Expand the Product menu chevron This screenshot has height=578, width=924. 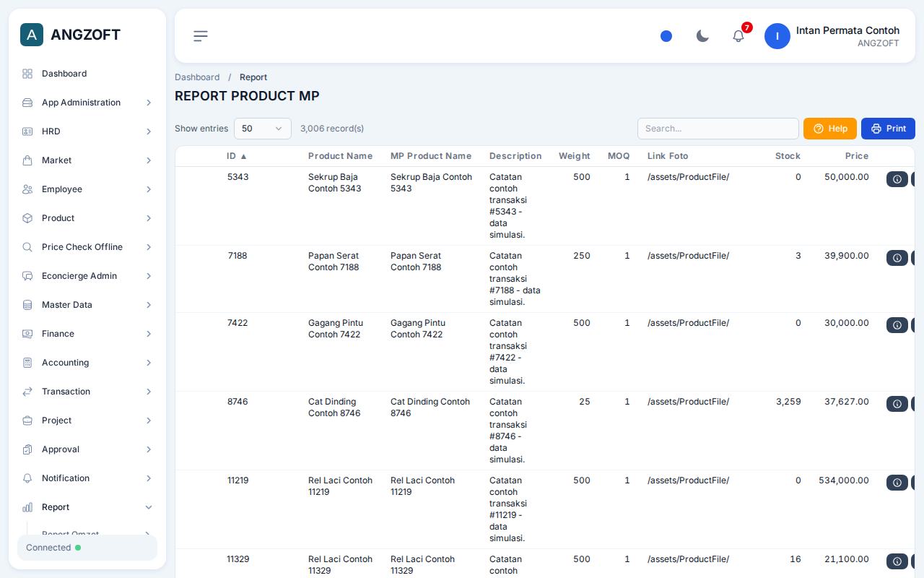pyautogui.click(x=149, y=218)
